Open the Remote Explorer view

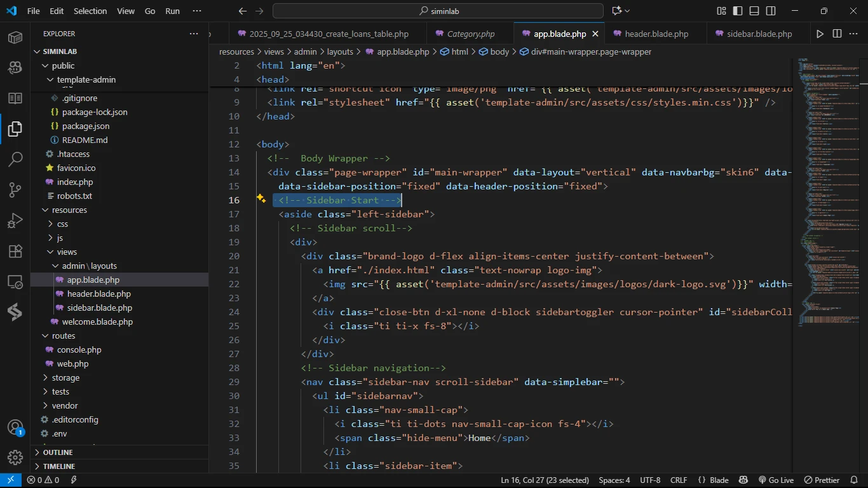15,281
